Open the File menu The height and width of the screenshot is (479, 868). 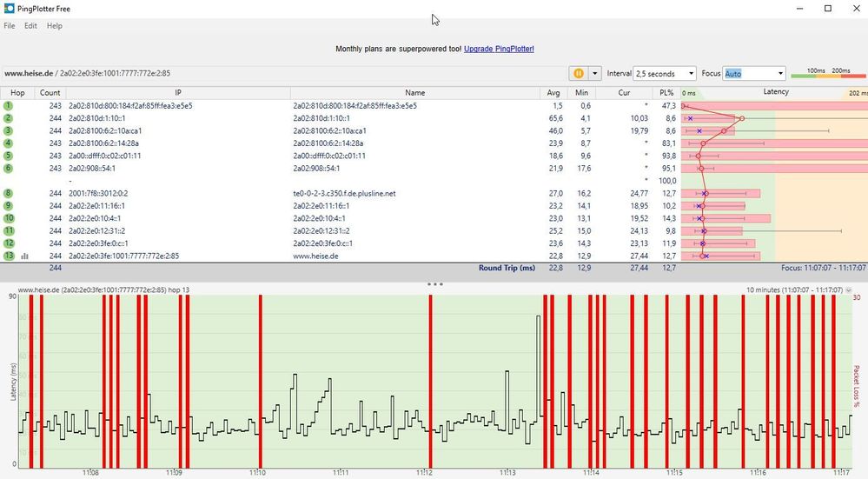(x=10, y=25)
